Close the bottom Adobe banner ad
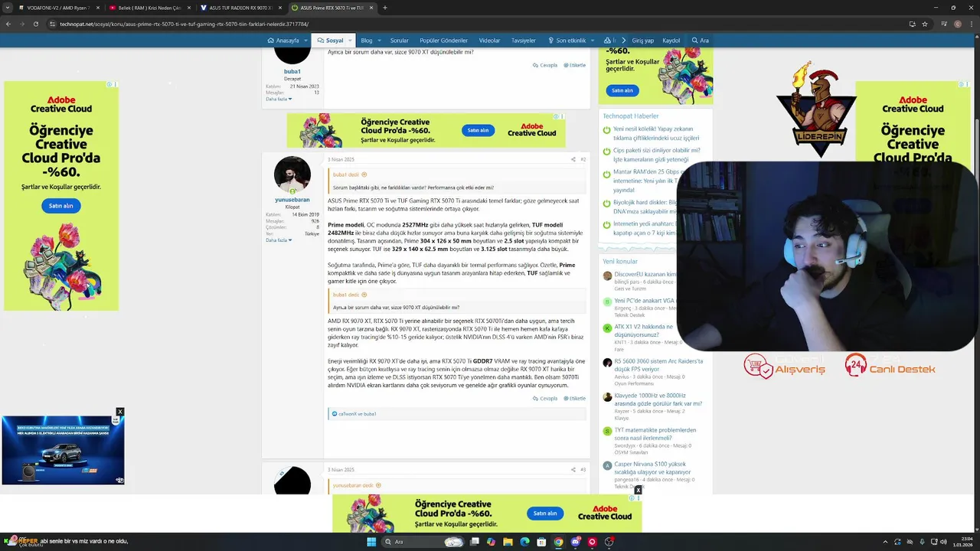This screenshot has height=551, width=980. (x=639, y=491)
